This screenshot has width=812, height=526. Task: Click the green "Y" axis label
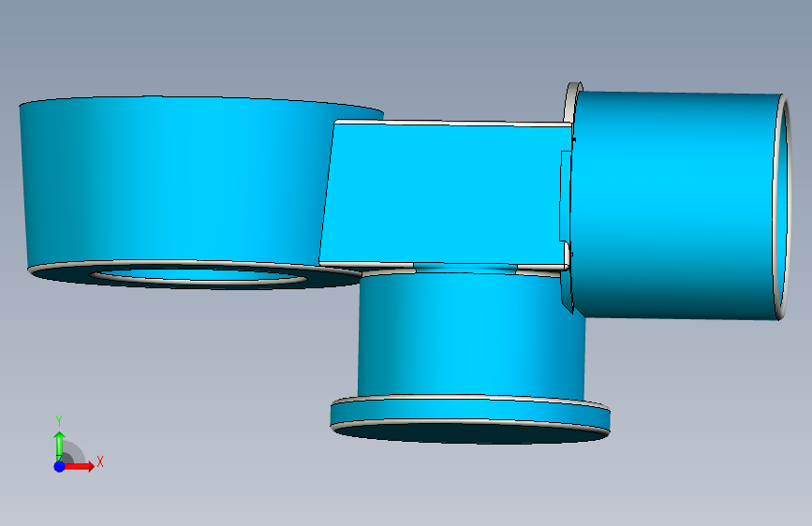click(59, 421)
